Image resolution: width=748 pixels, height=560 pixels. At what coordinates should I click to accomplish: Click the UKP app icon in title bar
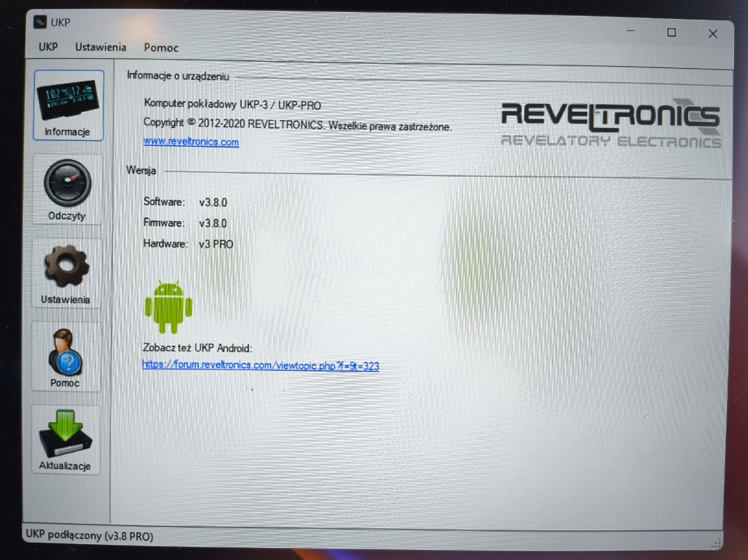(40, 22)
